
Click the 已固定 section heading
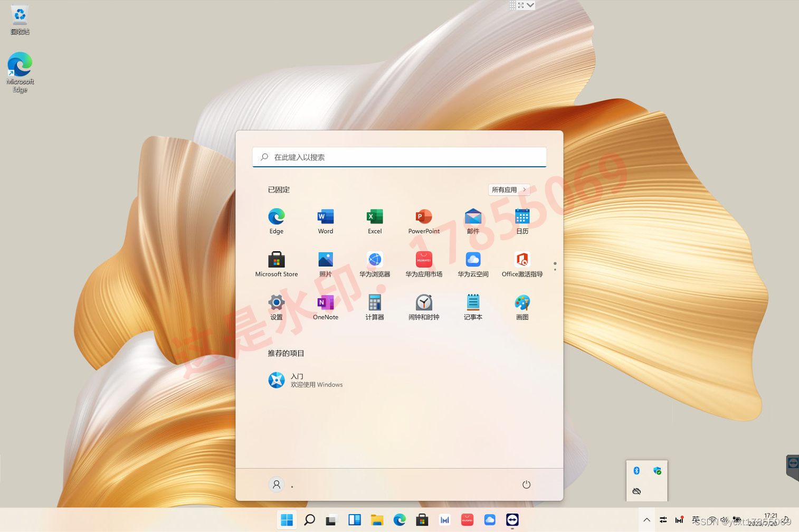point(279,189)
